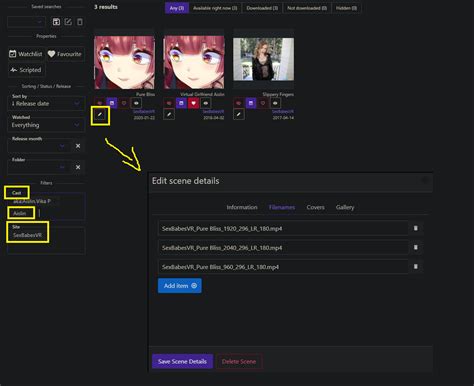The height and width of the screenshot is (386, 474).
Task: Switch to the Downloaded tab
Action: coord(262,8)
